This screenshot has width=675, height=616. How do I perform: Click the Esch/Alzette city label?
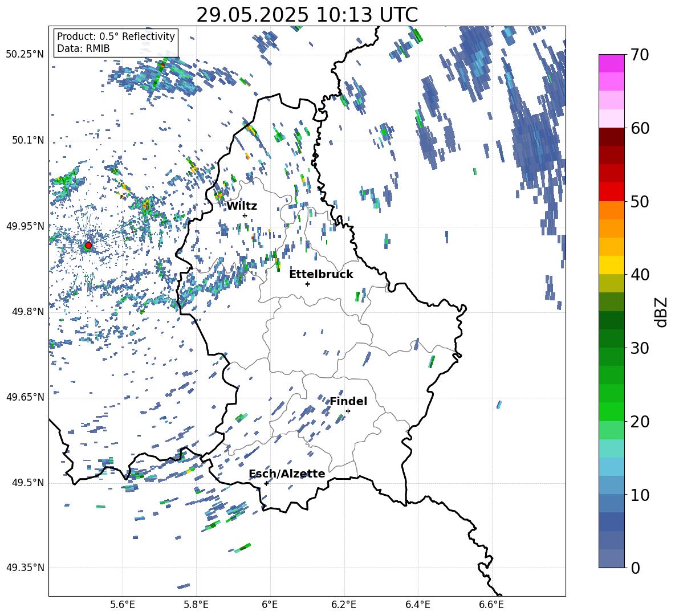(287, 474)
